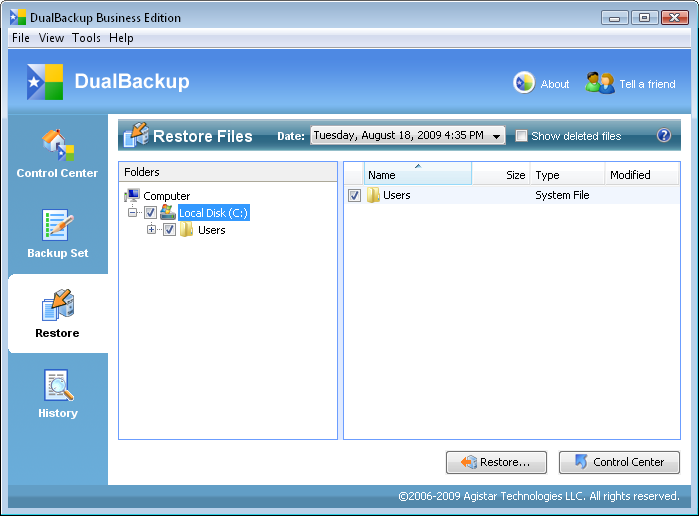Click the System File type cell
The height and width of the screenshot is (516, 699).
tap(562, 195)
